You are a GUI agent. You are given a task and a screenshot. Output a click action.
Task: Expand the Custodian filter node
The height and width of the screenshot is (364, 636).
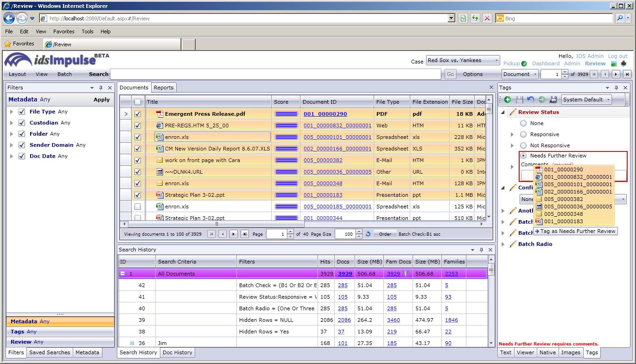(x=12, y=123)
